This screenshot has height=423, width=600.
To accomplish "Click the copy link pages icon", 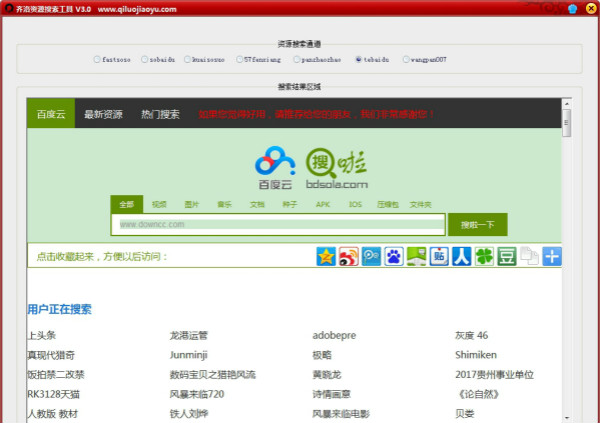I will pyautogui.click(x=529, y=256).
